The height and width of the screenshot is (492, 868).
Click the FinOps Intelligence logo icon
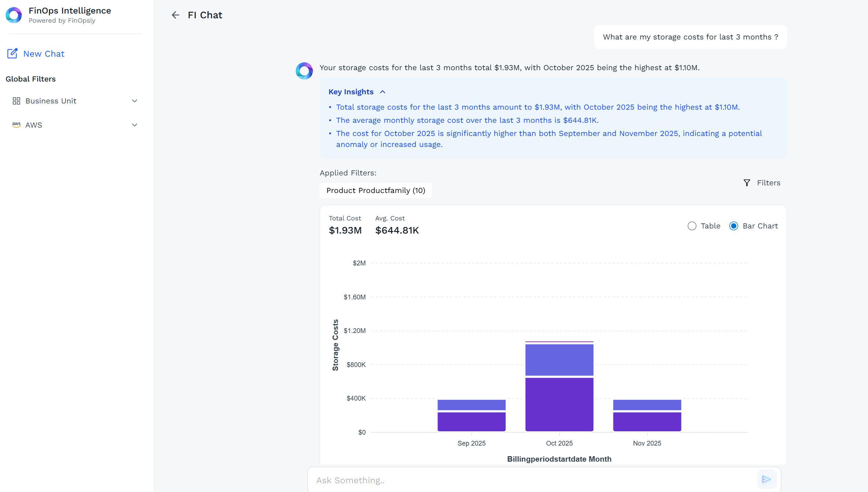point(14,15)
